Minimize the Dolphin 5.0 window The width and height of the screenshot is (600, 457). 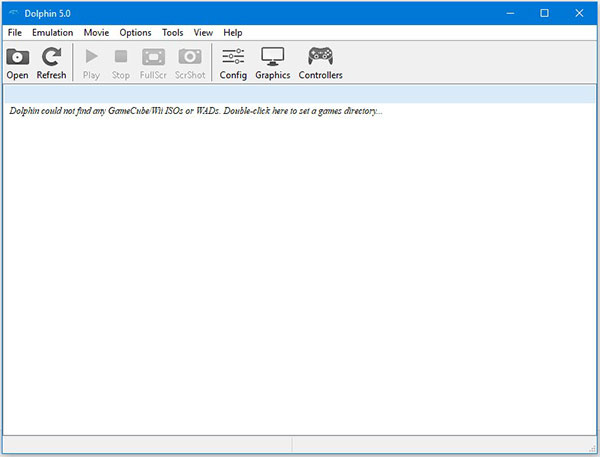click(x=510, y=13)
